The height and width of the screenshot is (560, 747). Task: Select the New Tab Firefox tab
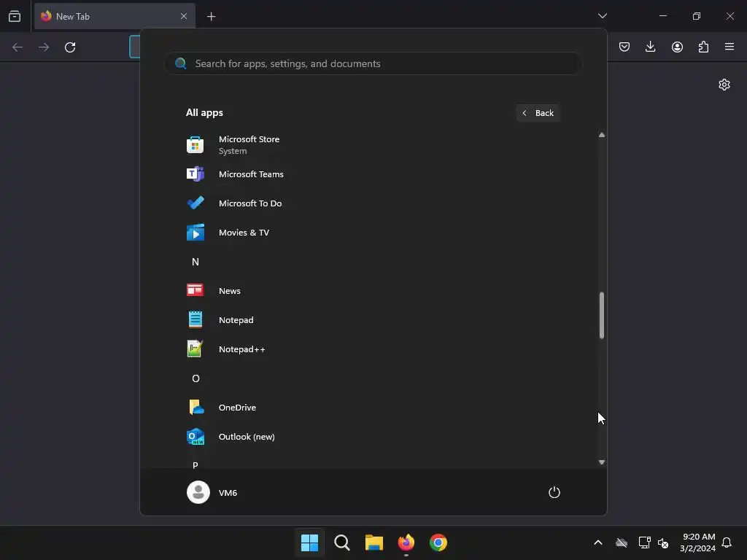(115, 16)
